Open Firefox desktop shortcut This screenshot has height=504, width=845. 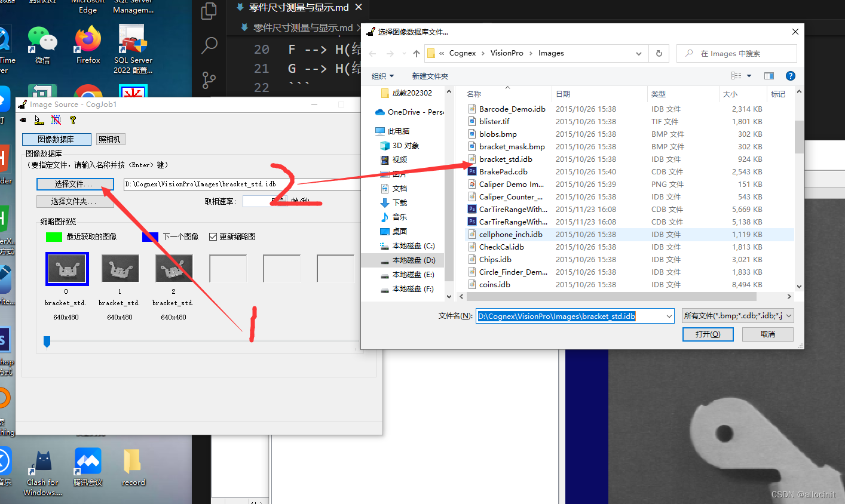(88, 45)
